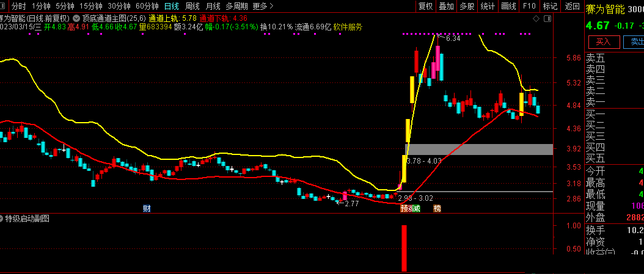The width and height of the screenshot is (644, 274).
Task: Click the 今开 opening price row
Action: coord(615,171)
